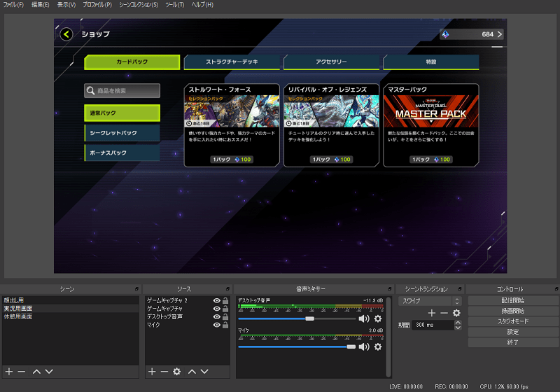560x392 pixels.
Task: Open the マスターパック card pack
Action: pos(431,125)
